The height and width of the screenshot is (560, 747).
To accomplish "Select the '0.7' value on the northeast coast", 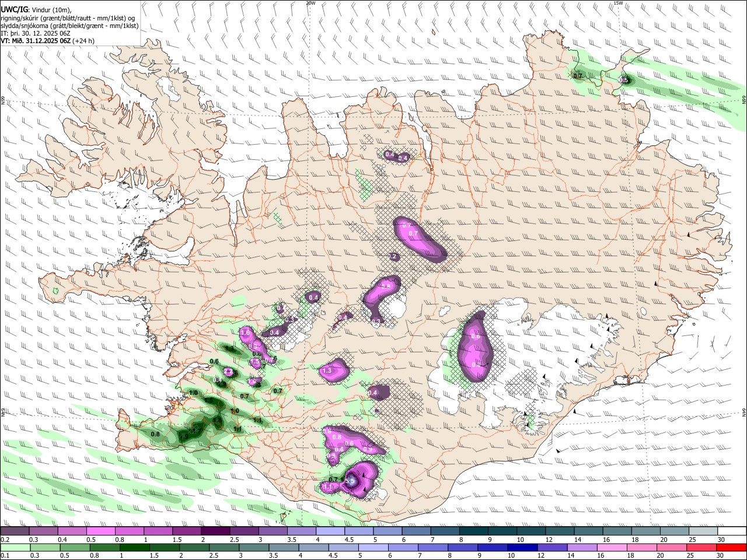I will coord(578,76).
